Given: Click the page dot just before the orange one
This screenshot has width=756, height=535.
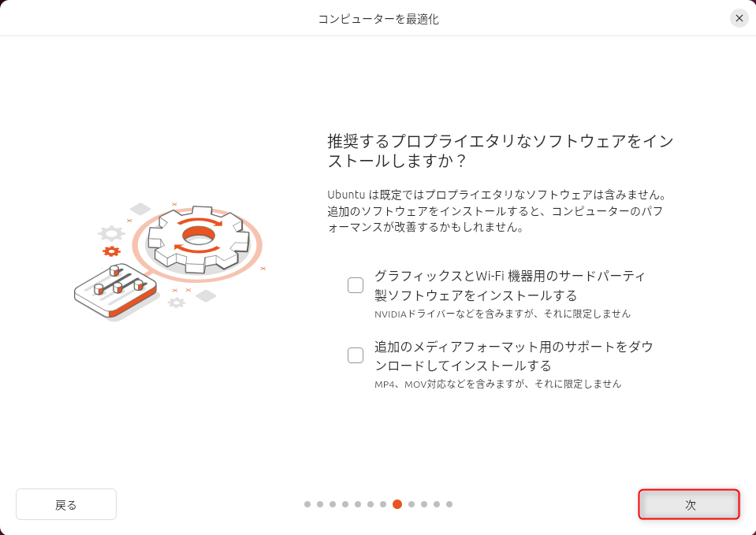Looking at the screenshot, I should (383, 504).
